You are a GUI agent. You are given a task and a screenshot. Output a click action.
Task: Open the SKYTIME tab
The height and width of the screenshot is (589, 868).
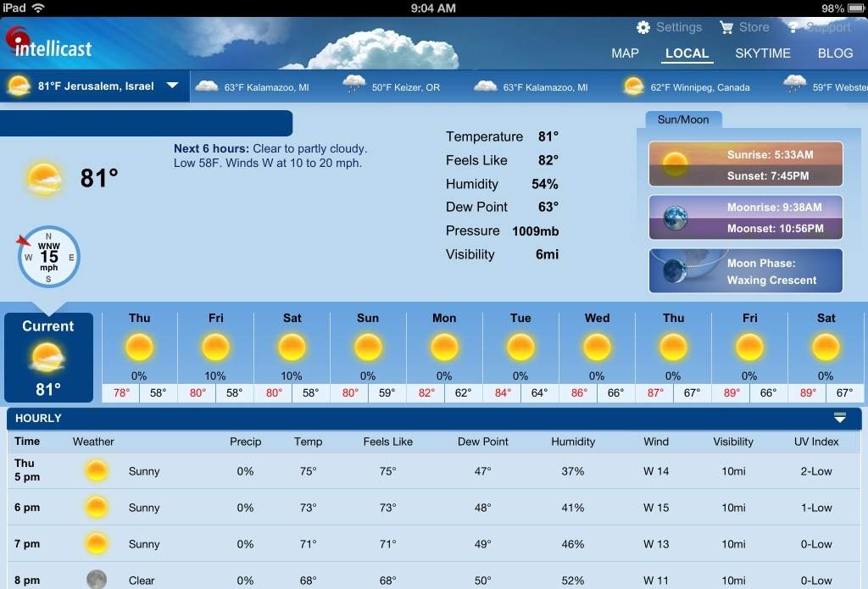click(x=762, y=53)
